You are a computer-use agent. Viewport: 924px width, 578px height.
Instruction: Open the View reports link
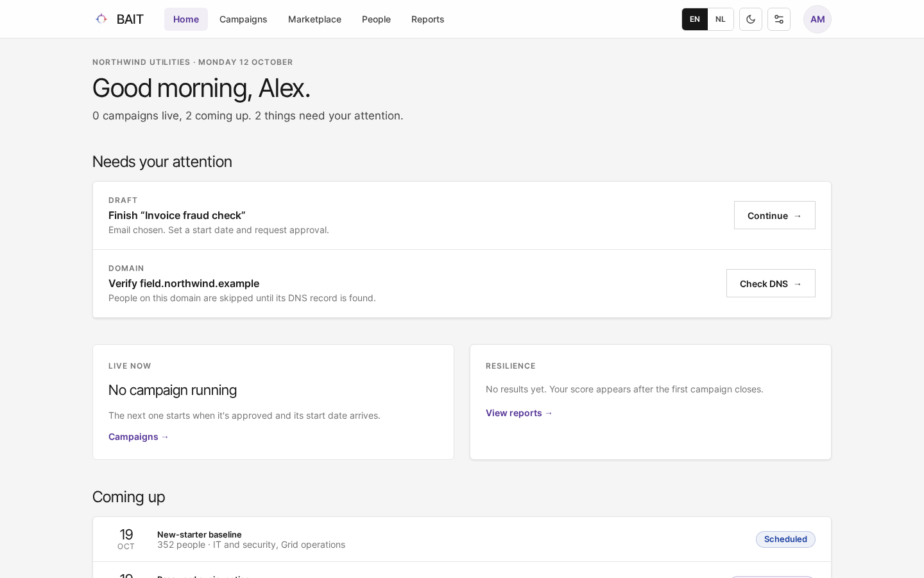[519, 413]
